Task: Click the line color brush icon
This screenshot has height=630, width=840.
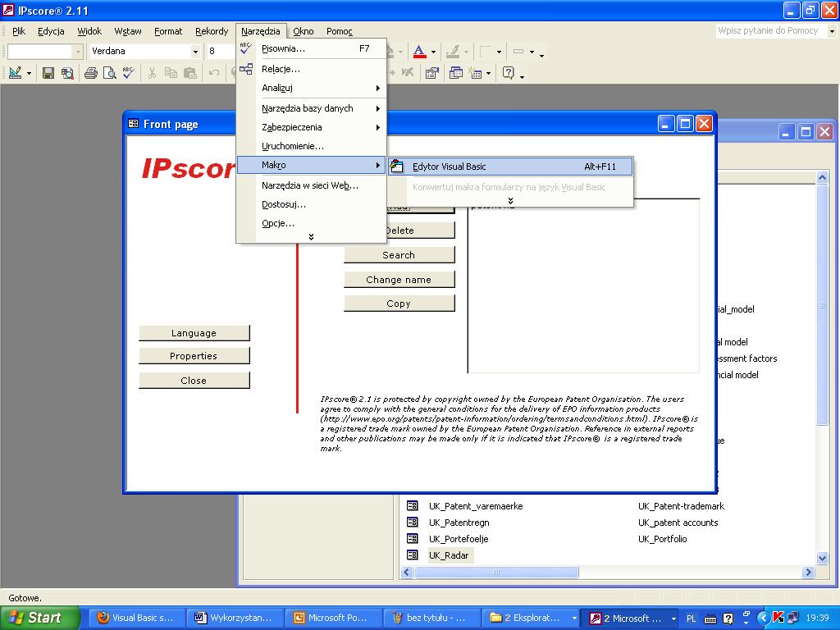Action: [453, 52]
